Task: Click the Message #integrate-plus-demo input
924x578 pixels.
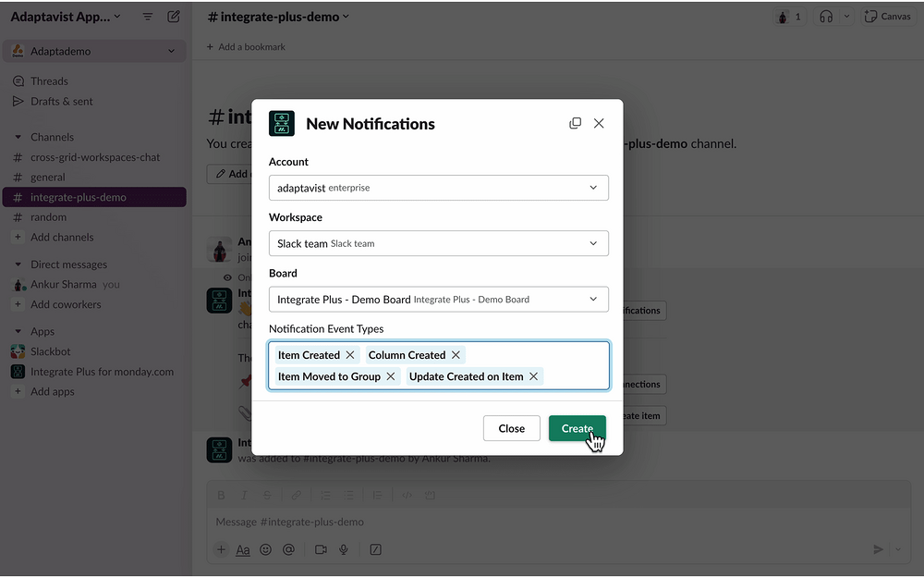Action: [x=557, y=522]
